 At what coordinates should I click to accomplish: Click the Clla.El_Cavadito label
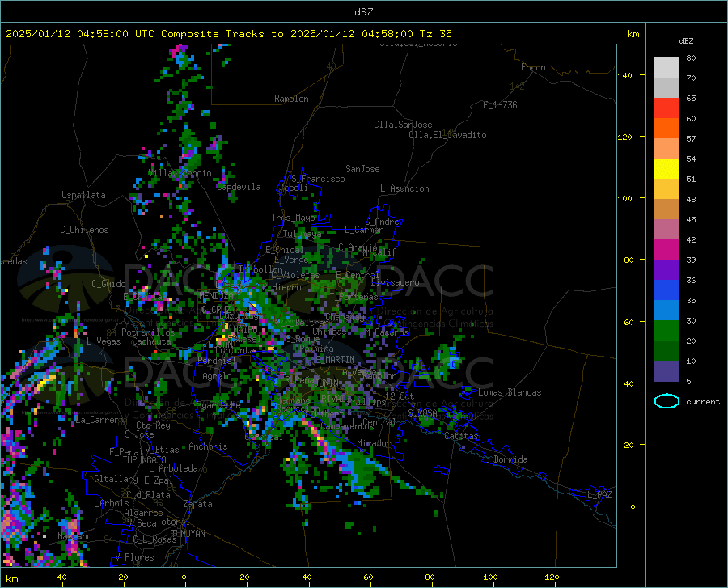pyautogui.click(x=447, y=135)
